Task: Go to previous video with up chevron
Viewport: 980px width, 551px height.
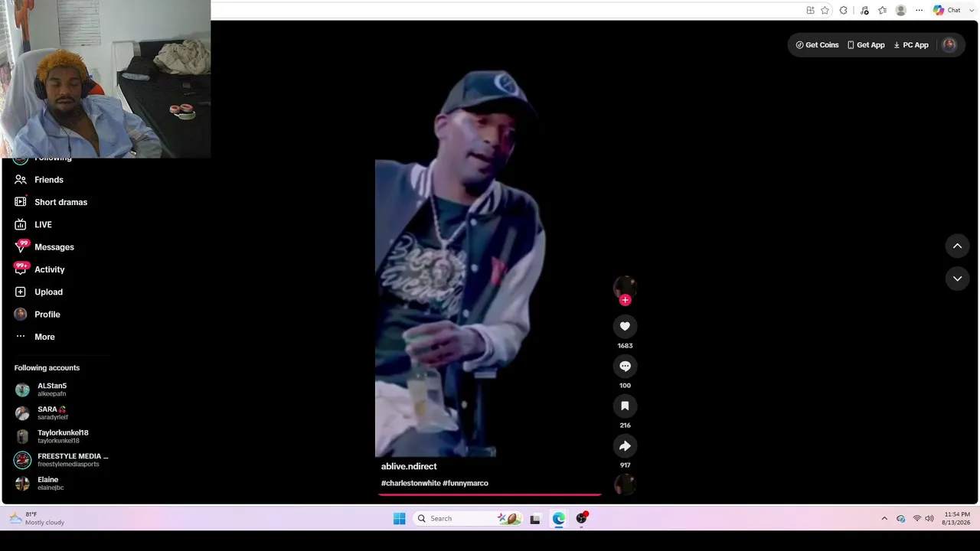Action: tap(957, 246)
